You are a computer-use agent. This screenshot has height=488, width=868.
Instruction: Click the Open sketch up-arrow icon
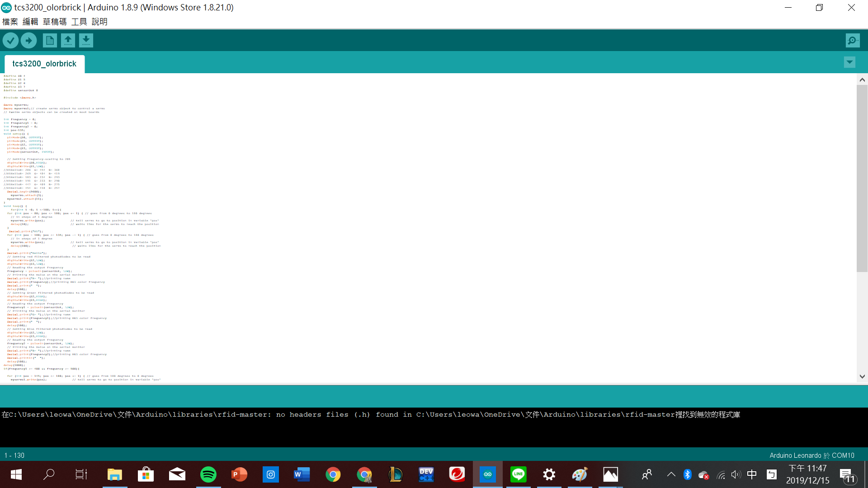point(68,41)
